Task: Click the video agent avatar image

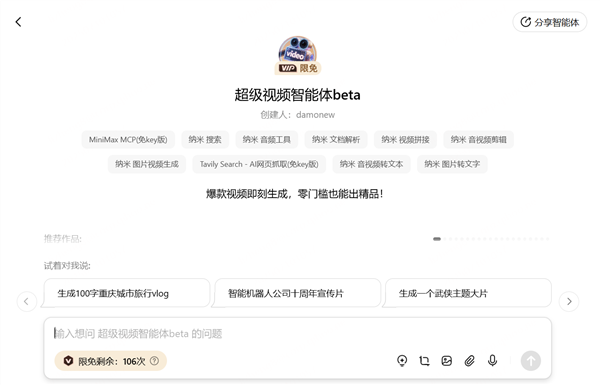Action: 297,50
